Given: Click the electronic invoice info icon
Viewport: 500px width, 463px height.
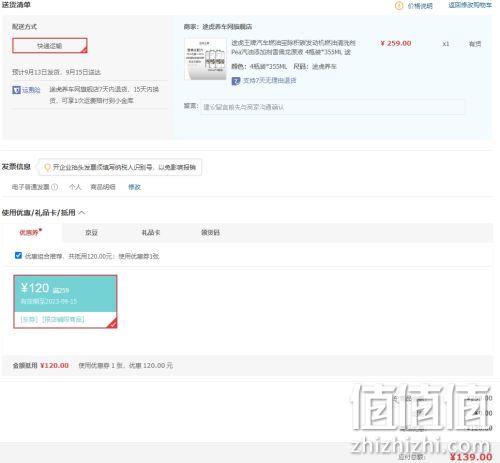Looking at the screenshot, I should point(54,187).
